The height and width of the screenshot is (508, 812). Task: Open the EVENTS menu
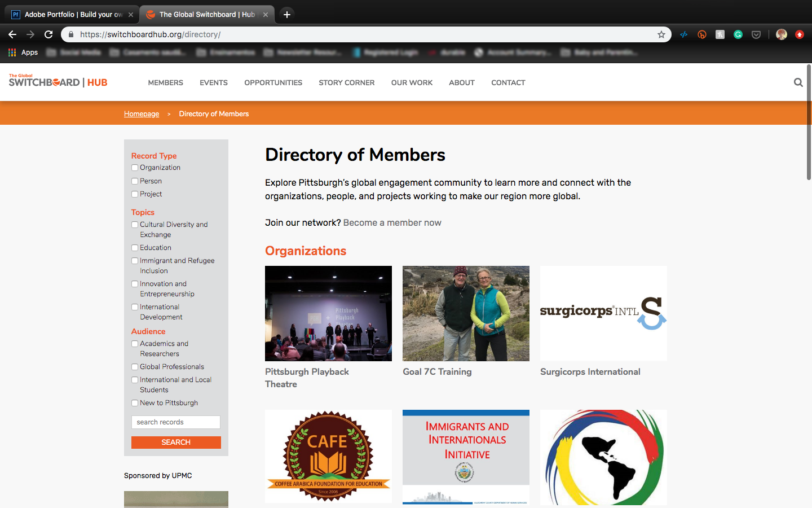214,82
